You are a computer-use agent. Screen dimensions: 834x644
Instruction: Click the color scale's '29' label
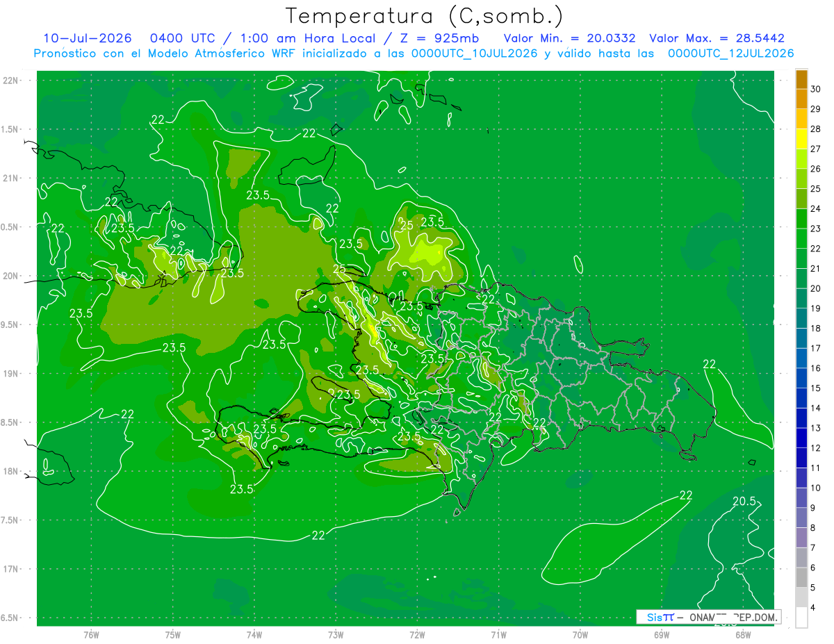816,109
